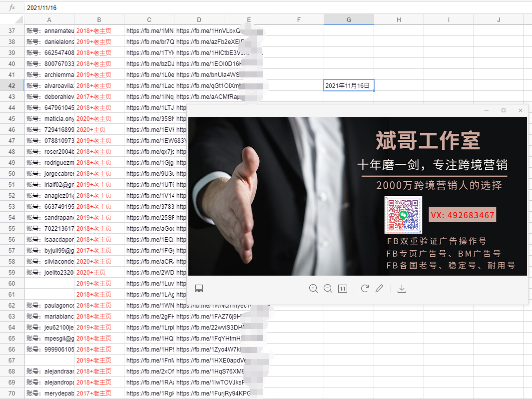Click formula bar containing 2021/11/16
The width and height of the screenshot is (532, 399).
coord(278,7)
